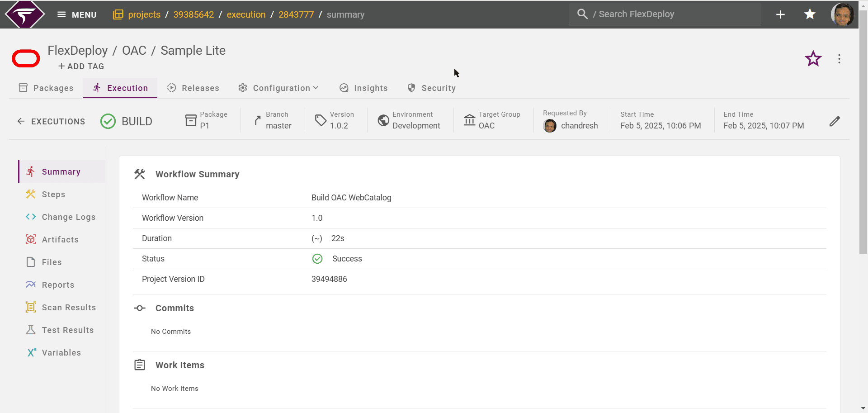
Task: Switch to the Packages tab
Action: coord(46,88)
